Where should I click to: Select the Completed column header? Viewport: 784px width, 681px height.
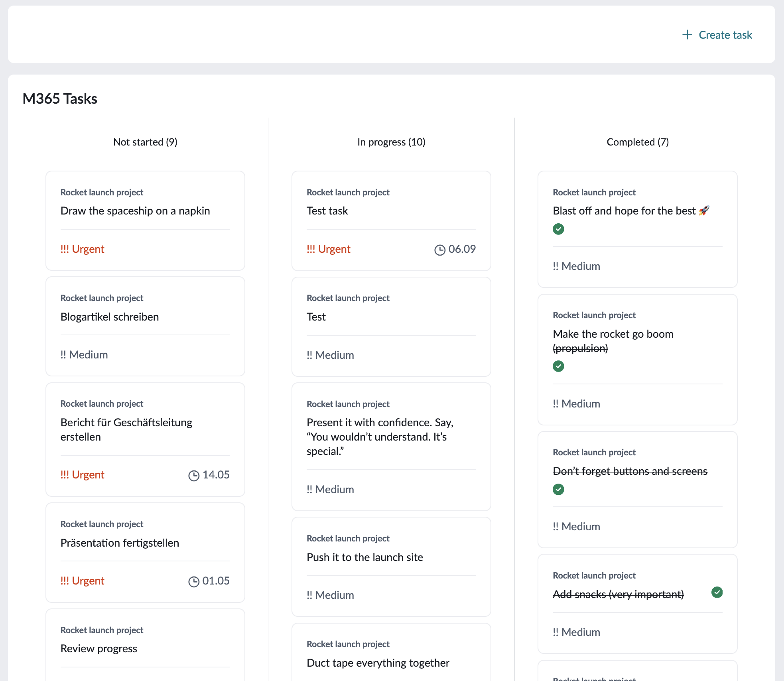coord(637,142)
